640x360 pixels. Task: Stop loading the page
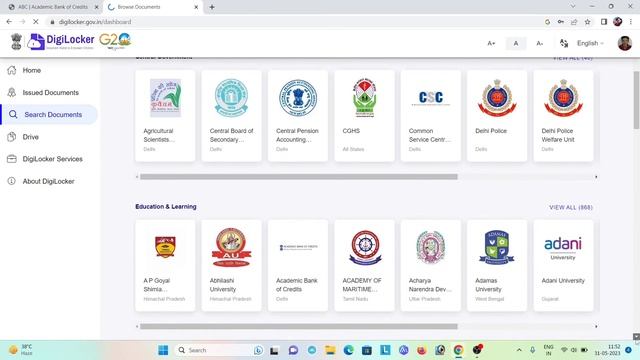[36, 22]
